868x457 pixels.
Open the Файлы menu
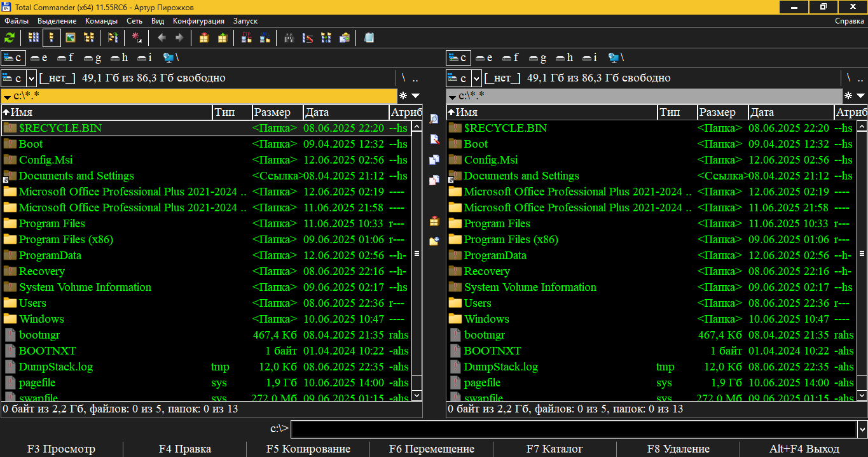point(17,21)
